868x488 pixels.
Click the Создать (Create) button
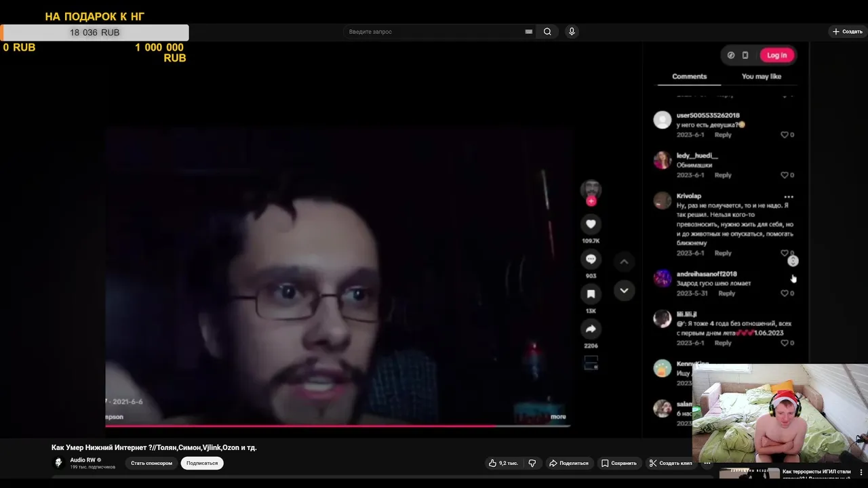pos(848,32)
